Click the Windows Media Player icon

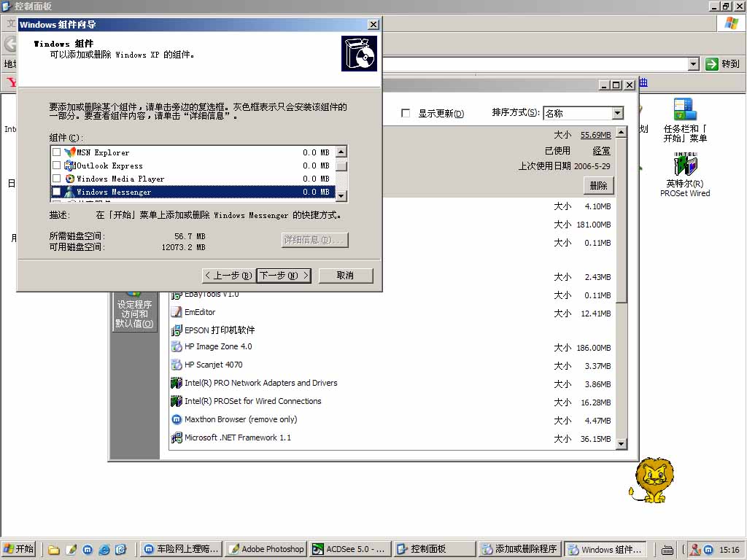click(70, 179)
